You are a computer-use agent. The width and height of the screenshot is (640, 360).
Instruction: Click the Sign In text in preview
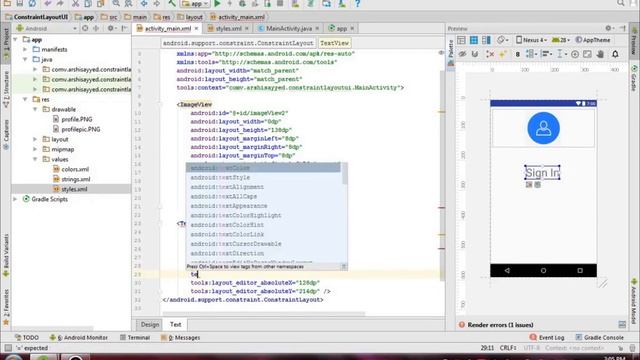[542, 173]
